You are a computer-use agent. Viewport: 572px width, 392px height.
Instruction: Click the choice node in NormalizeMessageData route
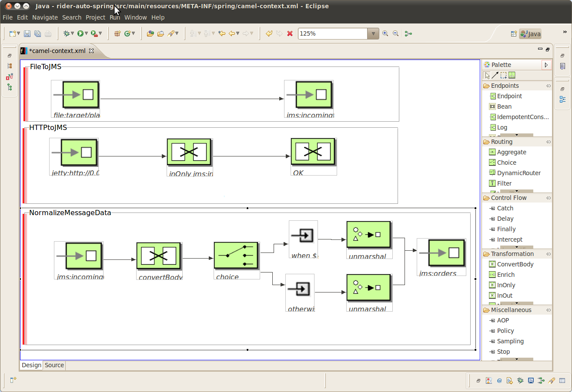pos(237,256)
